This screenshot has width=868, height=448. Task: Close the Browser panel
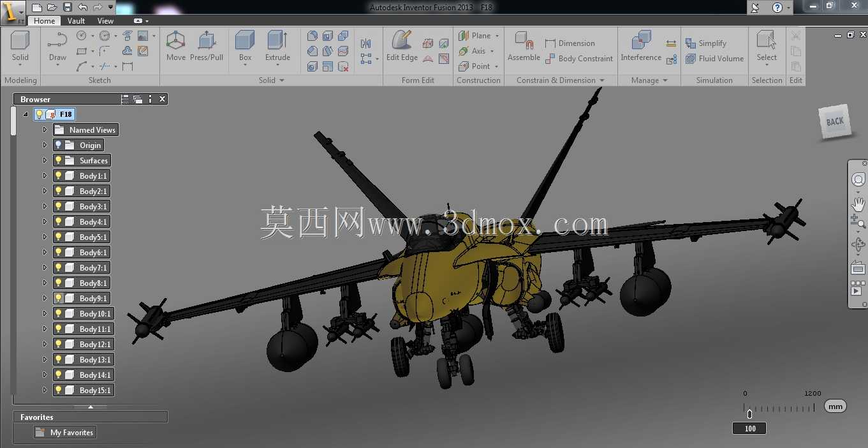[162, 99]
